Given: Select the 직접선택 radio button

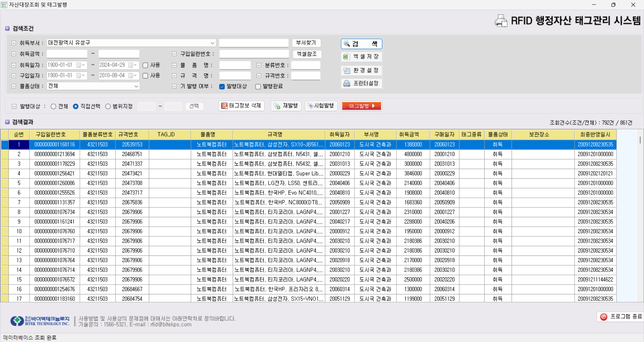Looking at the screenshot, I should pos(75,106).
